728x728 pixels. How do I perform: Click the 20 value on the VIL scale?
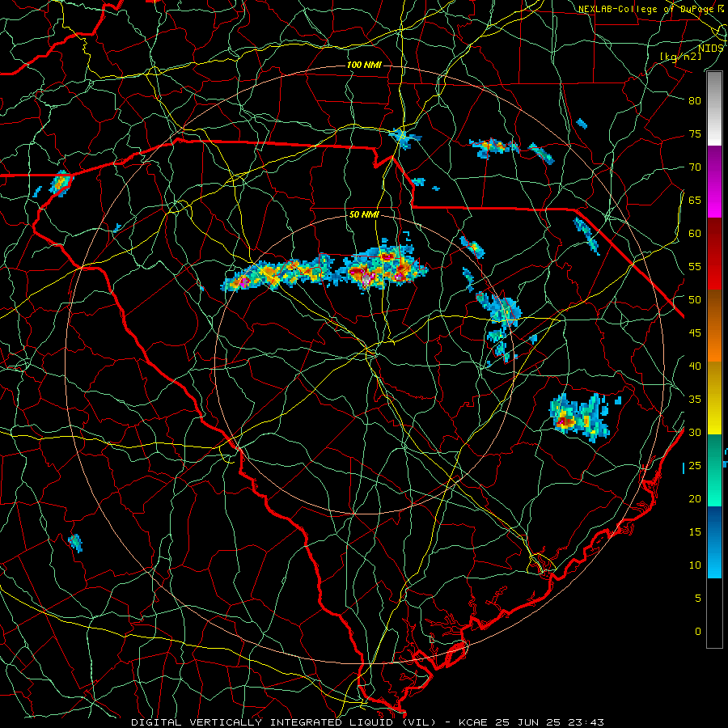(695, 498)
